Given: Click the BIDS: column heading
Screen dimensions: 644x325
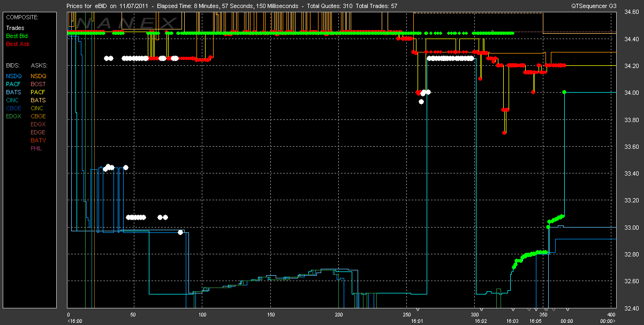Looking at the screenshot, I should pyautogui.click(x=13, y=65).
